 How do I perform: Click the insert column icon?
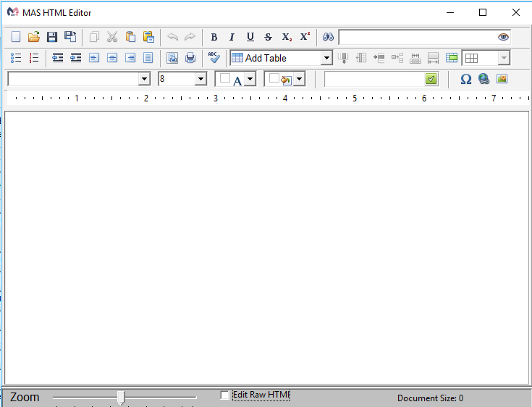pos(361,58)
